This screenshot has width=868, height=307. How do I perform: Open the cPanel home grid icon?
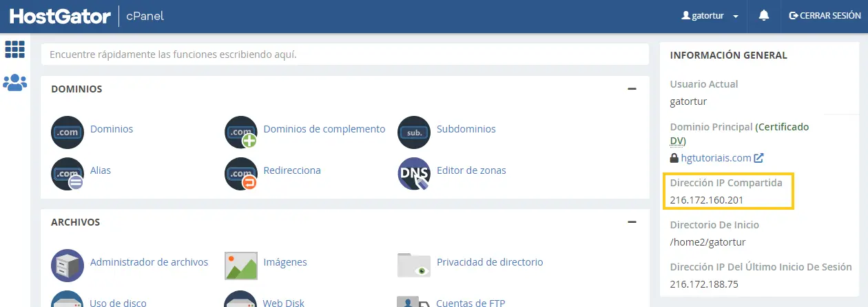coord(14,48)
